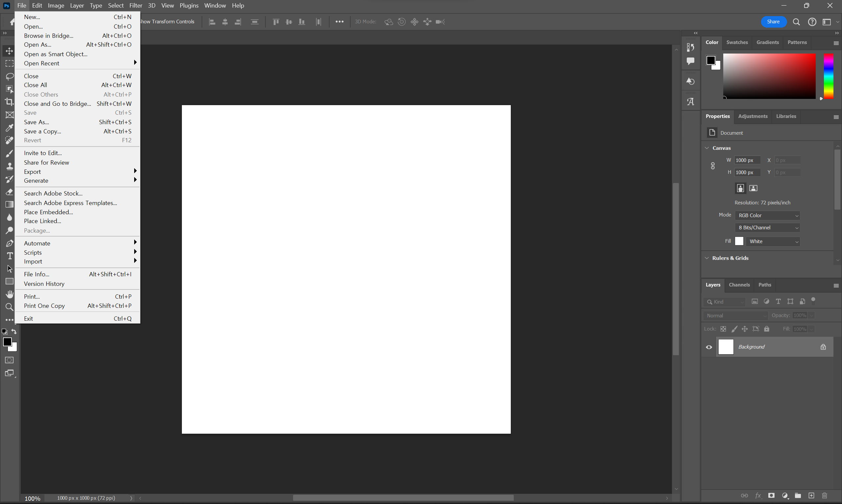Image resolution: width=842 pixels, height=504 pixels.
Task: Click the delete layer trash icon
Action: pos(824,495)
